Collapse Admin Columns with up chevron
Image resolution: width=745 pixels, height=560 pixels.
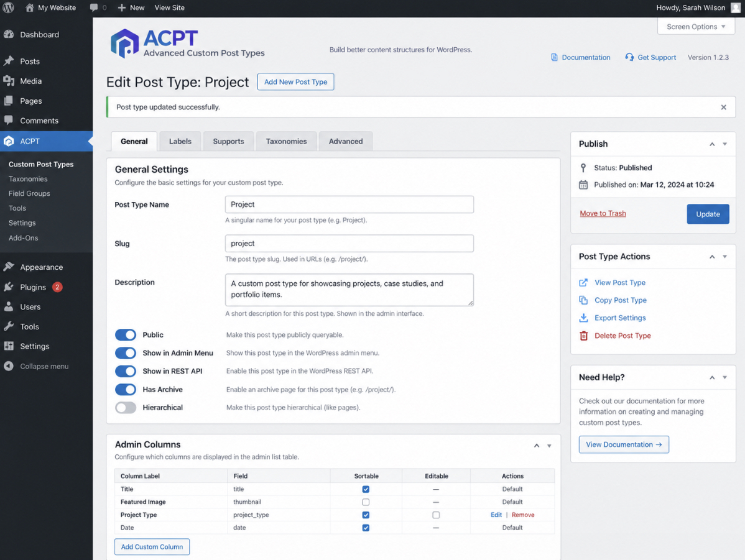click(x=537, y=446)
